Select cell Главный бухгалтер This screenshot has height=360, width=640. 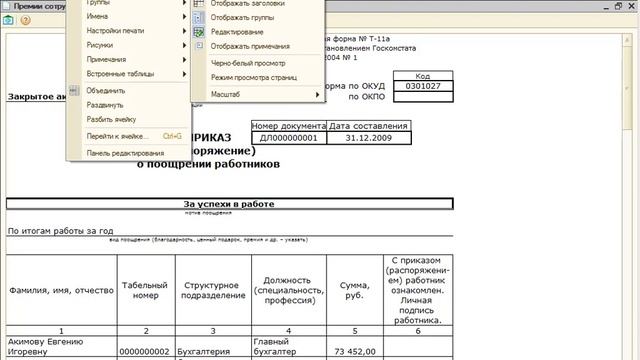[289, 347]
